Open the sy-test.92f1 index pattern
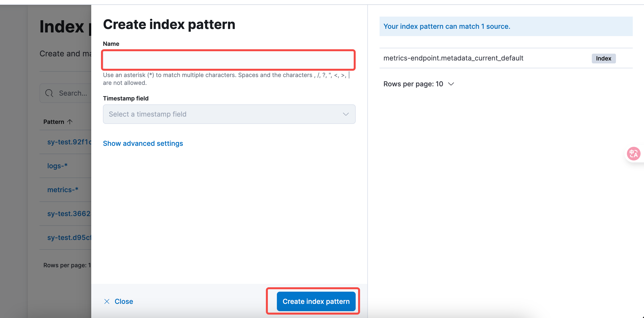 [x=69, y=142]
